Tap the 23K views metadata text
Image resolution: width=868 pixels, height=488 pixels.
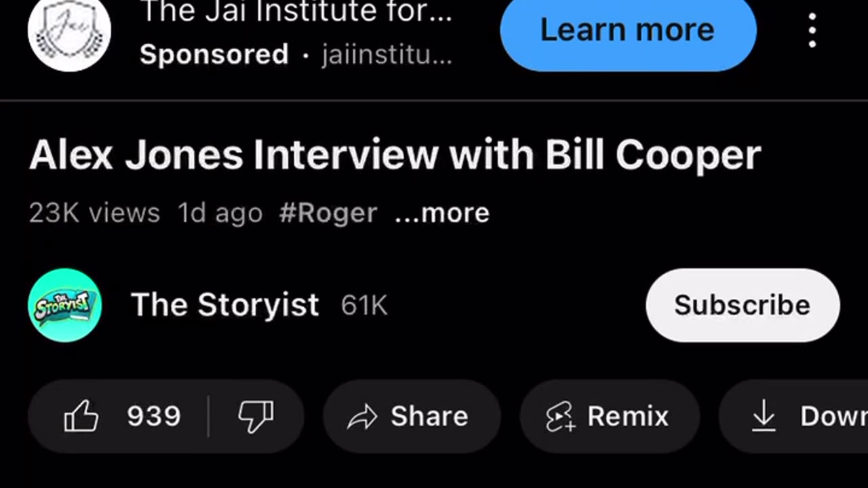pyautogui.click(x=94, y=213)
